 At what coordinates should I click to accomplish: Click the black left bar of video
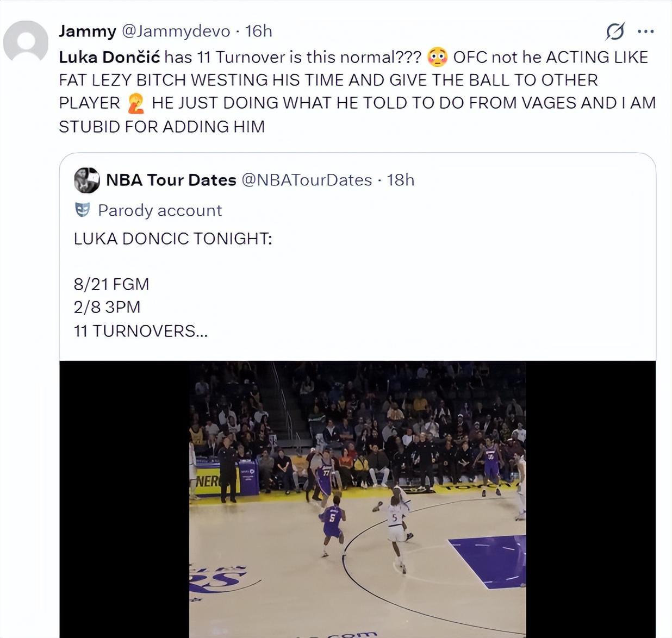click(124, 499)
